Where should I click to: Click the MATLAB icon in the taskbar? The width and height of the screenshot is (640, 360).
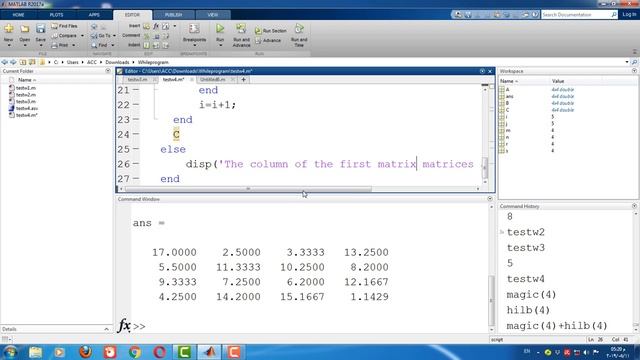tap(210, 352)
